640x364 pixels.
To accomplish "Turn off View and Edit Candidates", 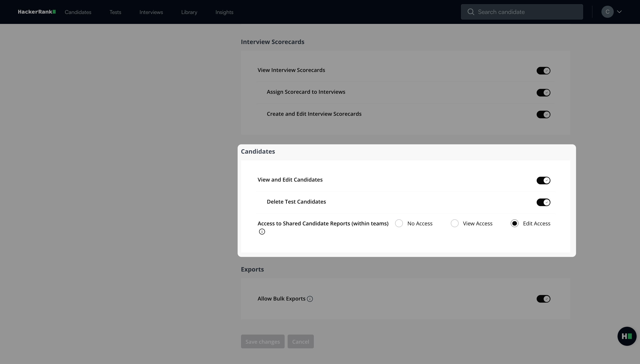I will coord(543,180).
